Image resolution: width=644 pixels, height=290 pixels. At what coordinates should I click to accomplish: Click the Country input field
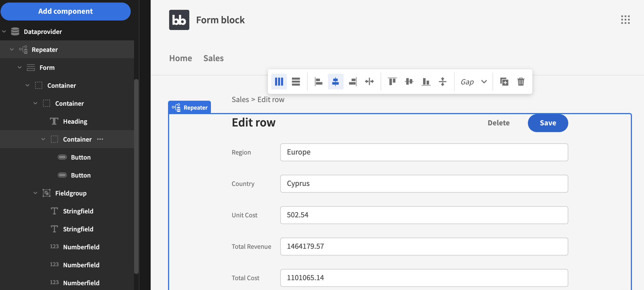coord(424,184)
